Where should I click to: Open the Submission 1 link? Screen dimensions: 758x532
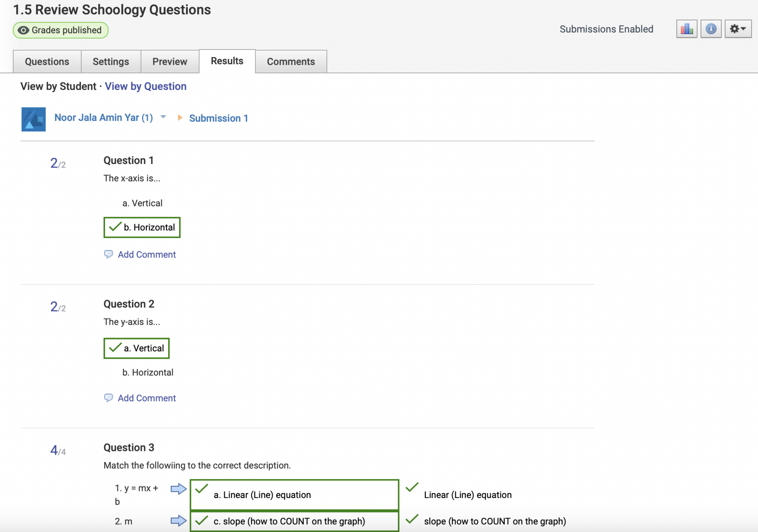218,118
